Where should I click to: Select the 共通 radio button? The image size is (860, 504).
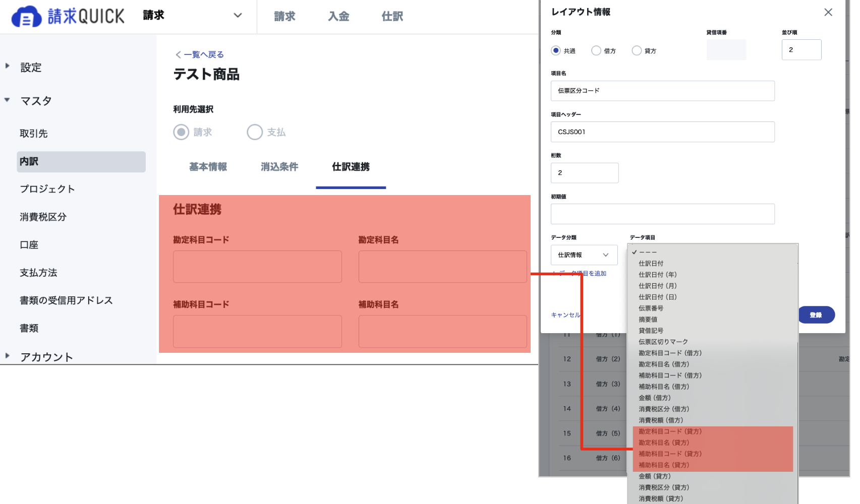pos(556,50)
